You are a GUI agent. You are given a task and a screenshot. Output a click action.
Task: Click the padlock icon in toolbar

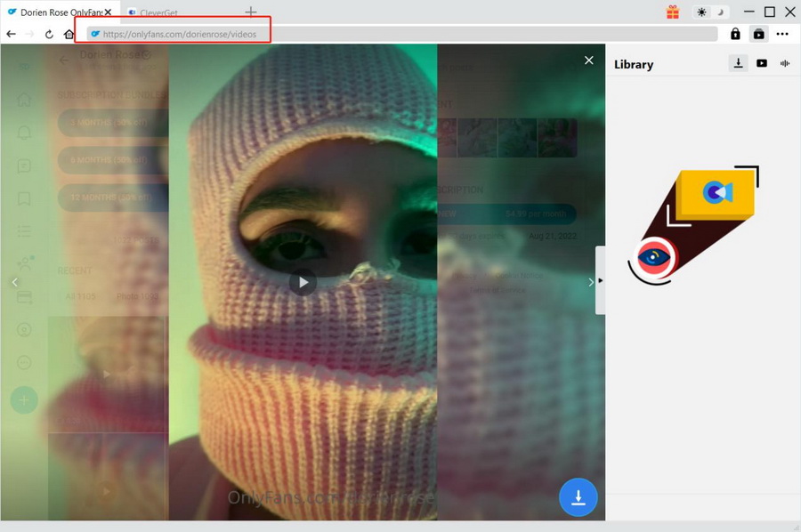click(735, 34)
